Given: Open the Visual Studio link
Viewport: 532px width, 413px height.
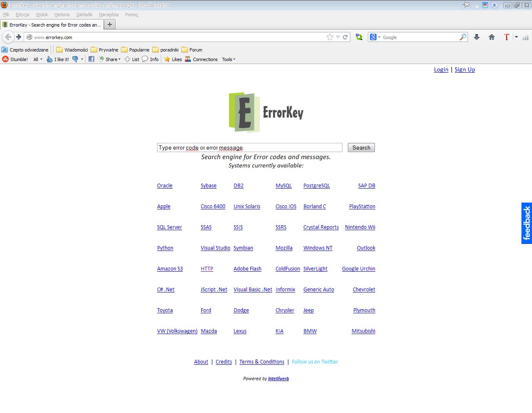Looking at the screenshot, I should click(x=215, y=248).
